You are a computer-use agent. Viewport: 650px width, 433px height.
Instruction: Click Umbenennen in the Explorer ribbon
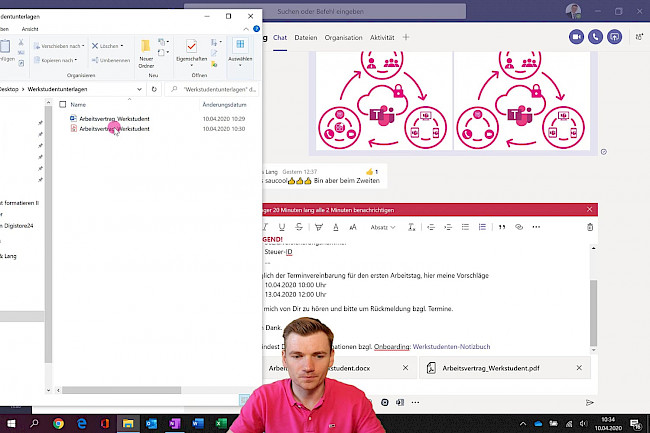[111, 60]
